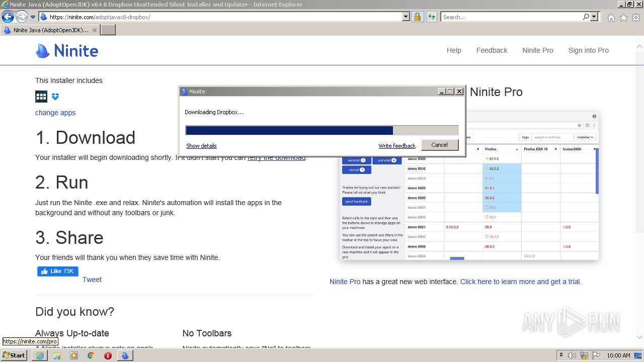
Task: Click Cancel in Ninite dialog
Action: point(439,145)
